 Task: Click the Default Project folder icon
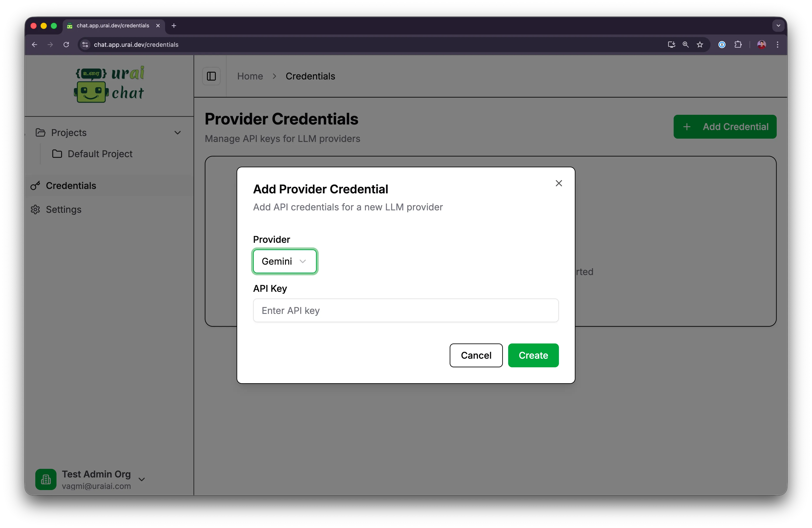coord(57,154)
